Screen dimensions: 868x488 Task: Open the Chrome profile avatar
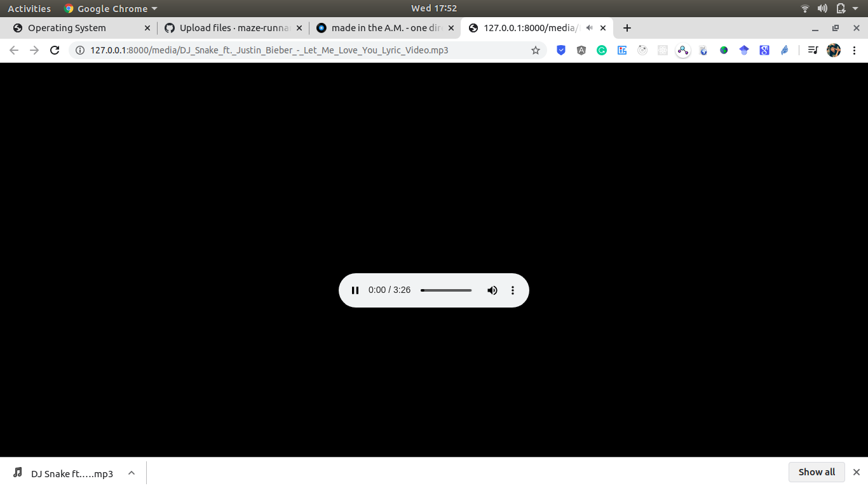tap(834, 50)
